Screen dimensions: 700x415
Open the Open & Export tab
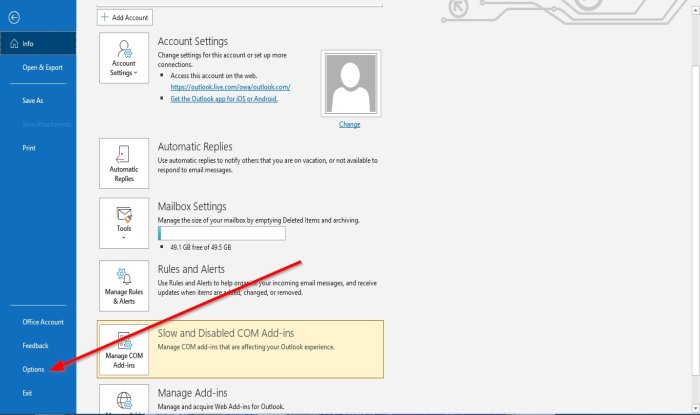[x=42, y=67]
